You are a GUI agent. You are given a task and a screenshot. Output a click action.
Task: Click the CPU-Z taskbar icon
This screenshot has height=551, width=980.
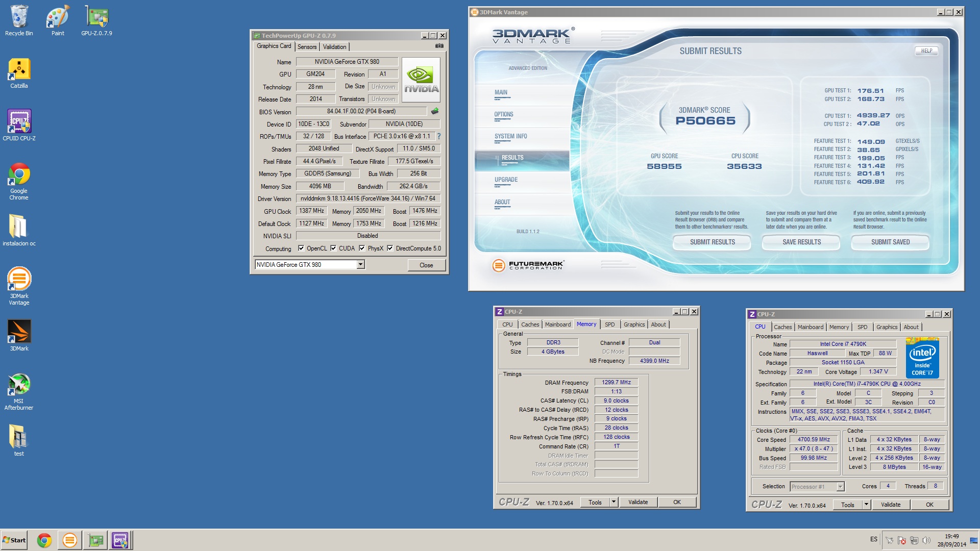point(120,540)
